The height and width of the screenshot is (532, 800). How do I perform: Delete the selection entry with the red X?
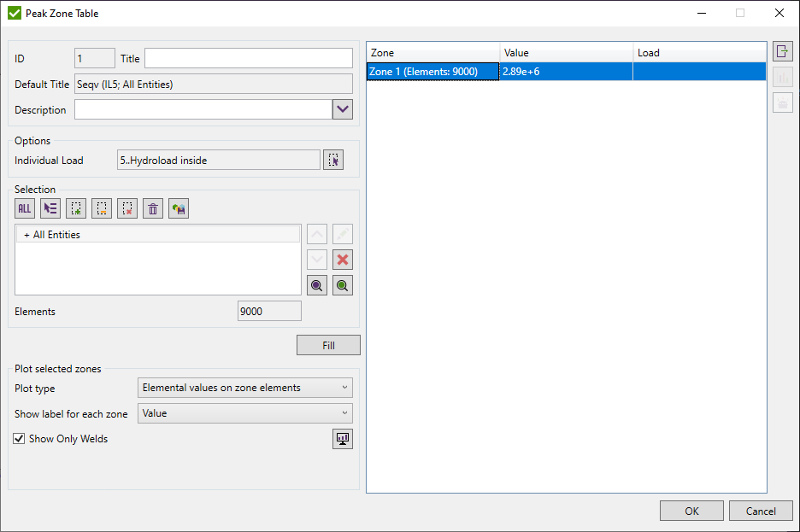click(341, 259)
